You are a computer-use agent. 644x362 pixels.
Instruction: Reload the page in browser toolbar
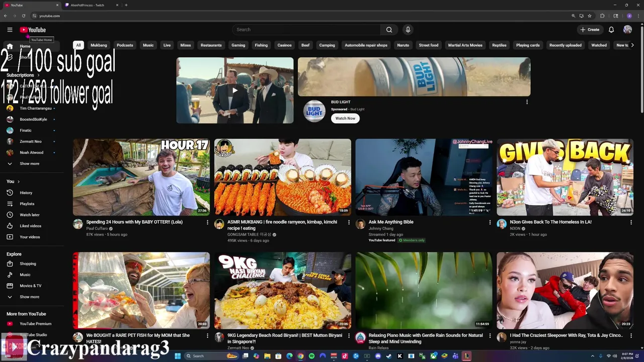(x=24, y=16)
